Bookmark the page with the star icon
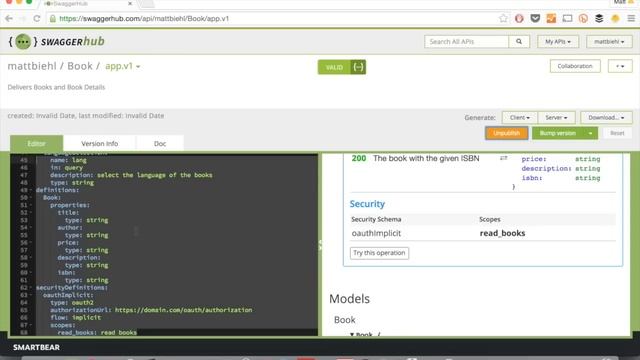640x360 pixels. click(x=503, y=18)
